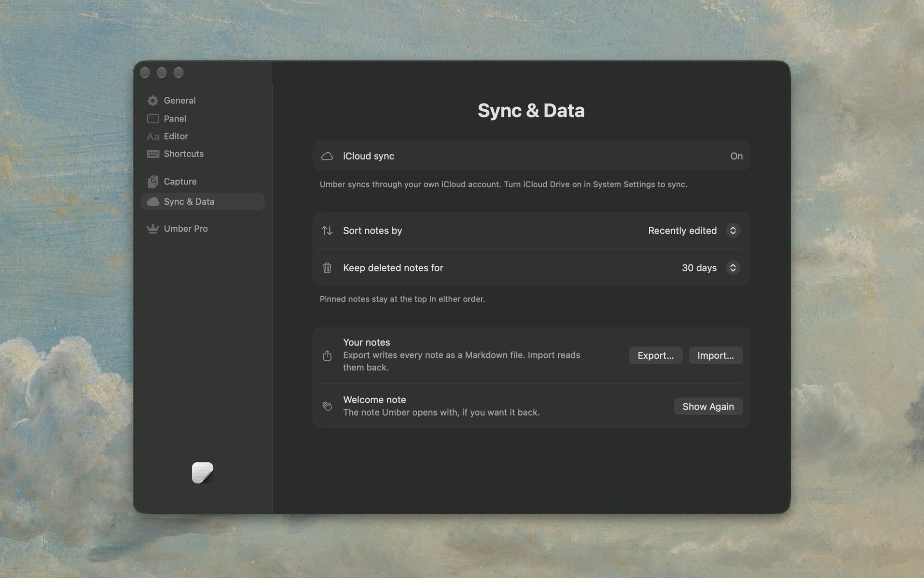The width and height of the screenshot is (924, 578).
Task: Go to the Editor settings section
Action: pyautogui.click(x=202, y=136)
